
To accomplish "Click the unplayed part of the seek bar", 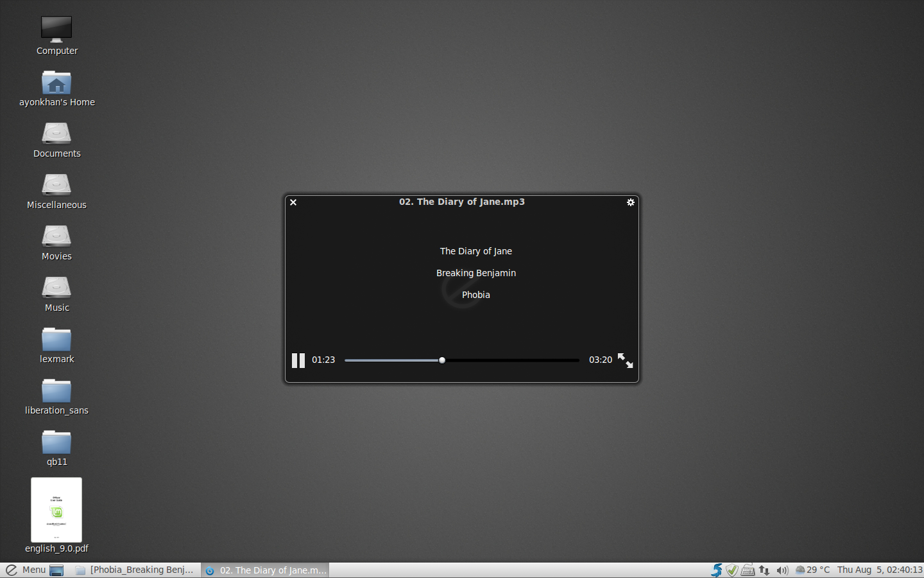I will coord(512,360).
